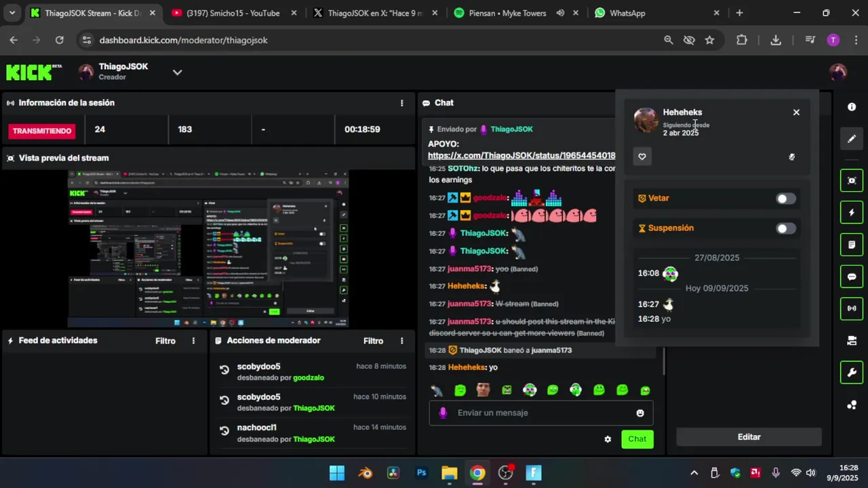Viewport: 868px width, 488px height.
Task: Click the address bar URL
Action: pyautogui.click(x=184, y=40)
